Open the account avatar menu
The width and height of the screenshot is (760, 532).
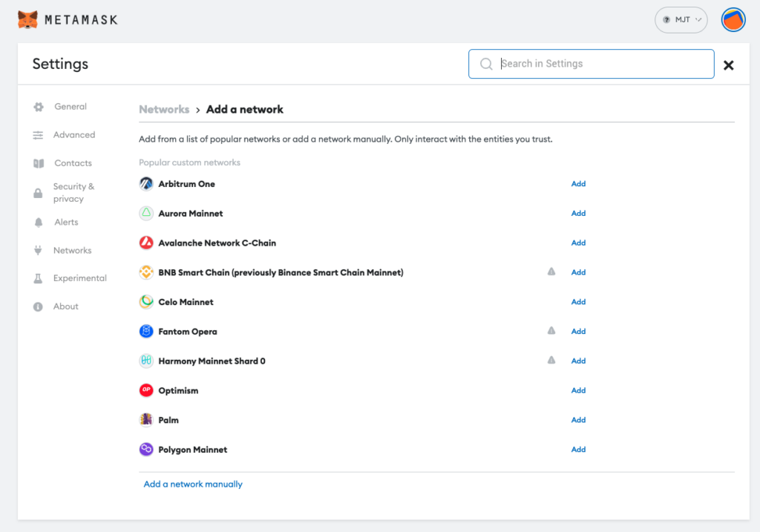733,20
